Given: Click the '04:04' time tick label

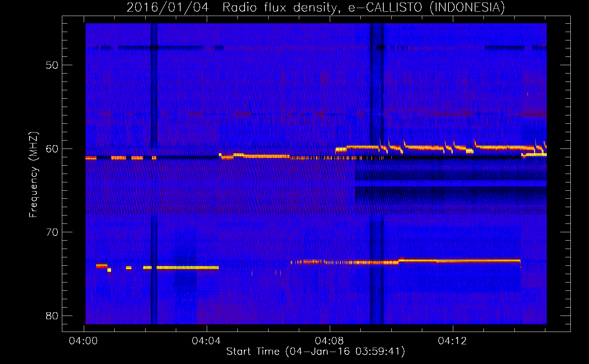Looking at the screenshot, I should 206,341.
